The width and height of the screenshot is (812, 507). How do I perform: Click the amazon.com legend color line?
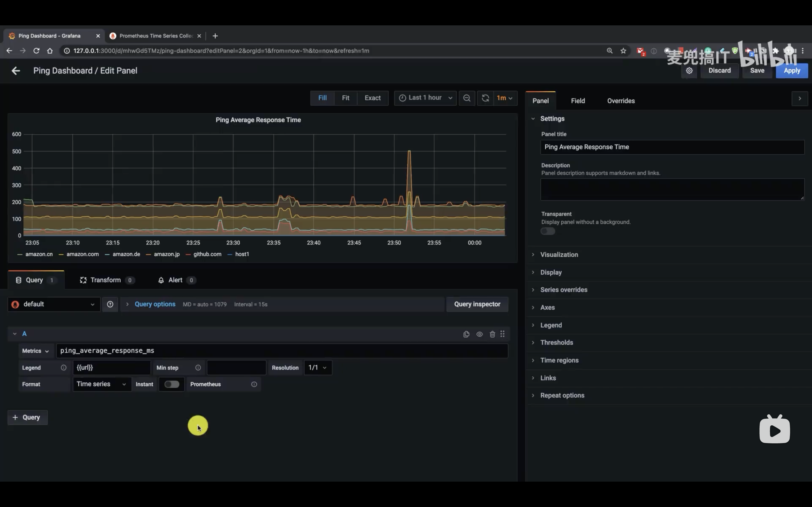pos(61,255)
